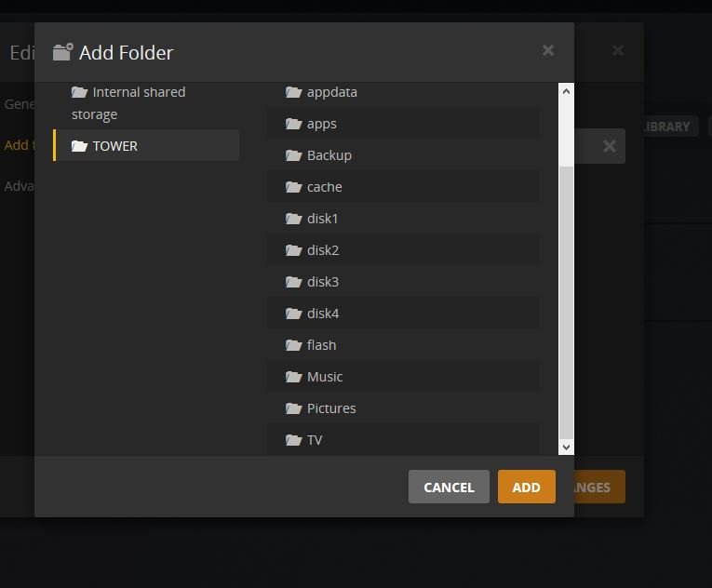Open the Pictures folder
This screenshot has height=588, width=712.
tap(403, 408)
